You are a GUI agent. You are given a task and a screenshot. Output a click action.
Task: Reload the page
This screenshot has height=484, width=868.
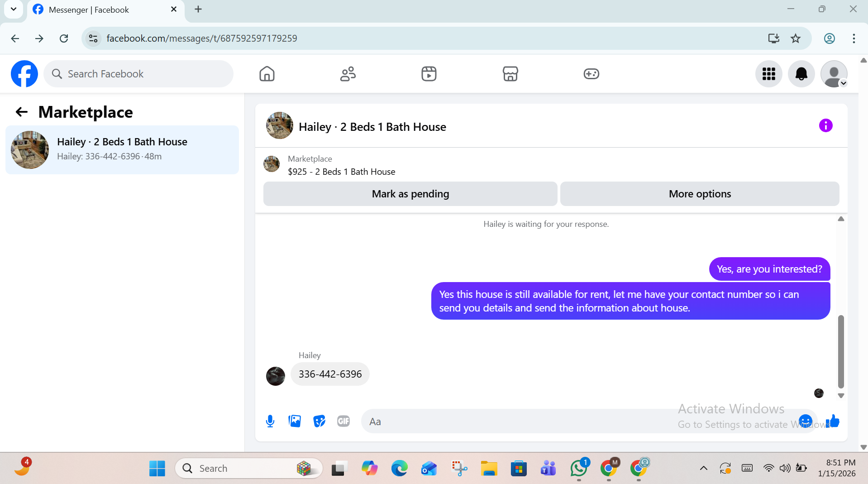[x=64, y=38]
